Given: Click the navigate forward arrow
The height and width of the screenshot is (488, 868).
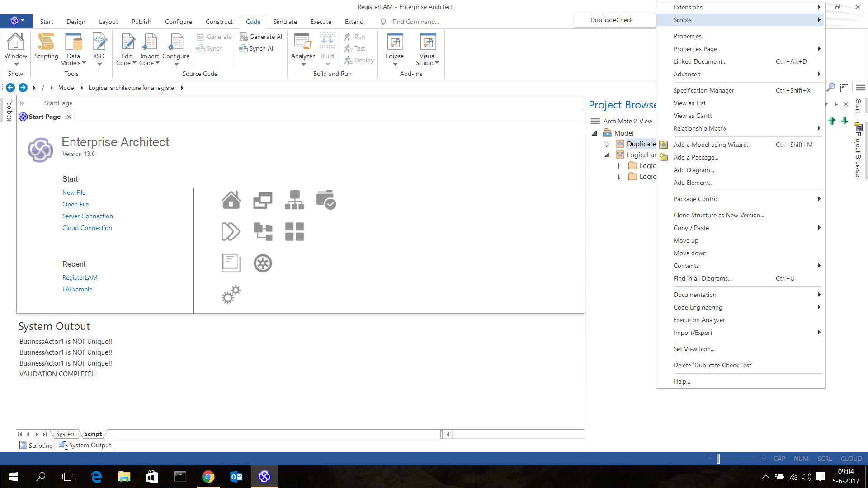Looking at the screenshot, I should click(x=23, y=88).
